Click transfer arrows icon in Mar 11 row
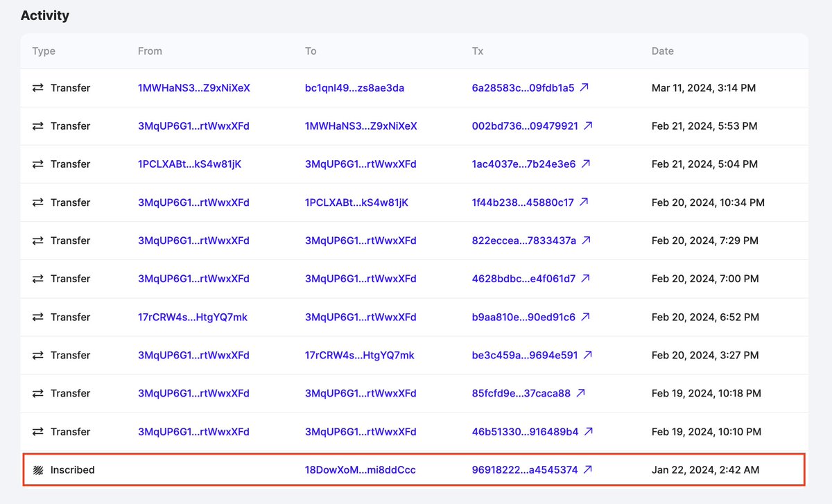832x504 pixels. (x=37, y=88)
